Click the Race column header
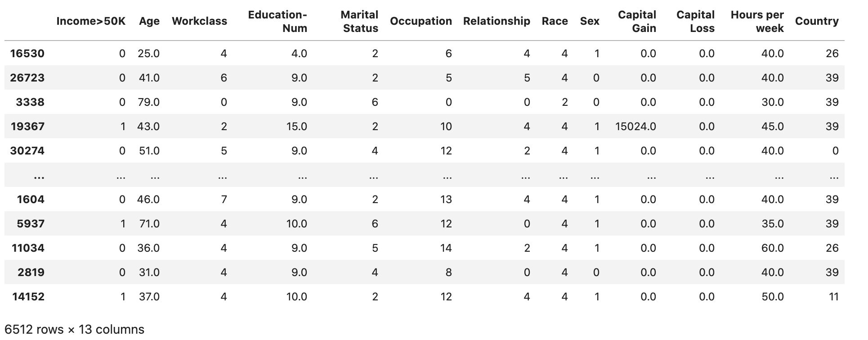 [x=555, y=21]
